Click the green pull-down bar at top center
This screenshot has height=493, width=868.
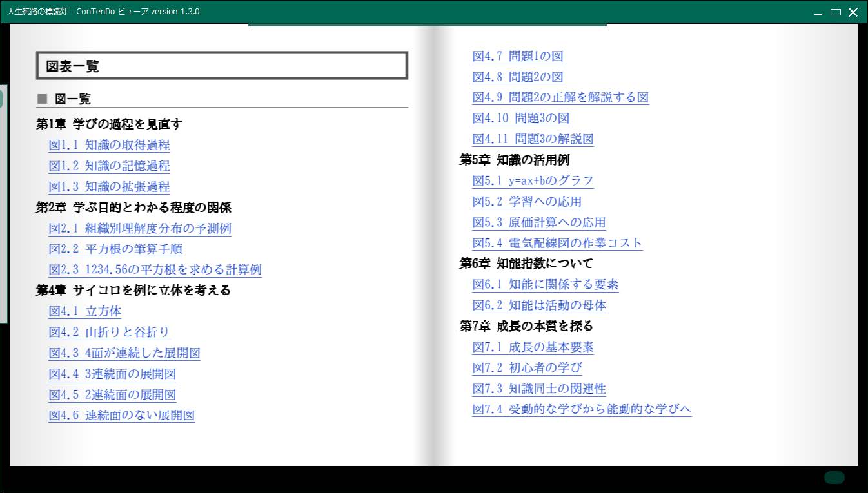427,25
